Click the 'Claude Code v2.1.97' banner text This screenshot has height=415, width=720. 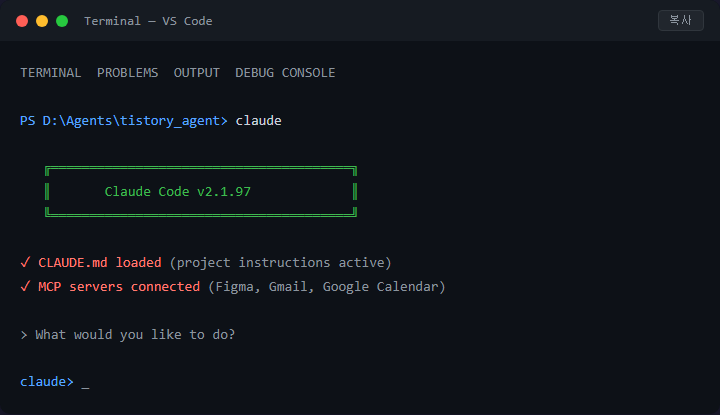pyautogui.click(x=178, y=191)
